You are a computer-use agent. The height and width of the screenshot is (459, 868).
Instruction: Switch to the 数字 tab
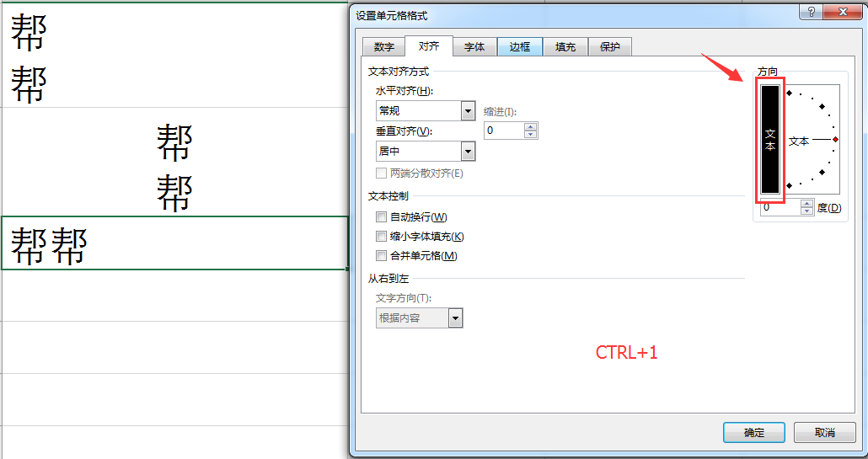383,47
